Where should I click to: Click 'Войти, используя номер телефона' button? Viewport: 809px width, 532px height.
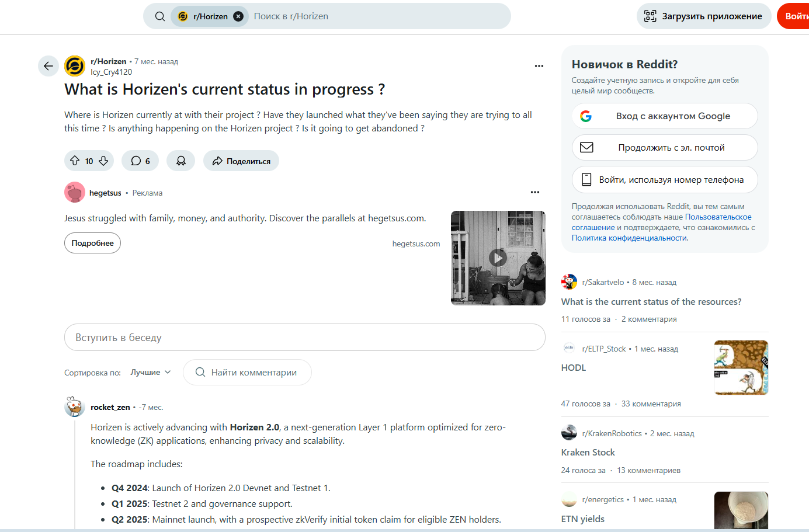665,180
